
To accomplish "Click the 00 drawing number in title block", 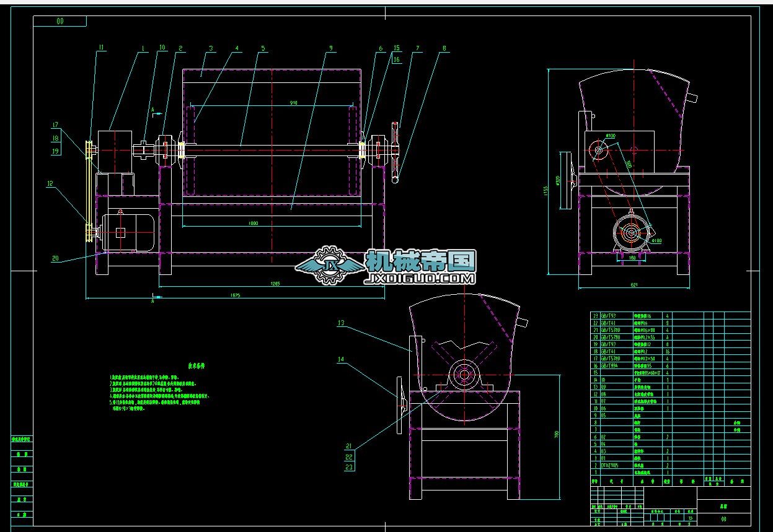I will tap(723, 519).
